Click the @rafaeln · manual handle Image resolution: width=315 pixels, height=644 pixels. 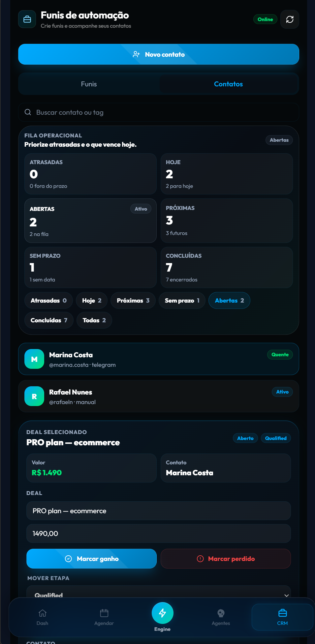pos(73,402)
